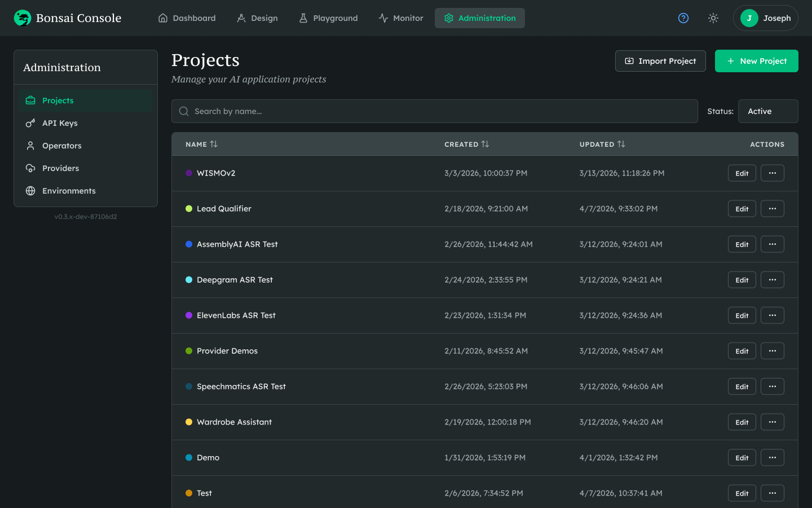Toggle the light/dark theme sun icon
The height and width of the screenshot is (508, 812).
pos(713,18)
